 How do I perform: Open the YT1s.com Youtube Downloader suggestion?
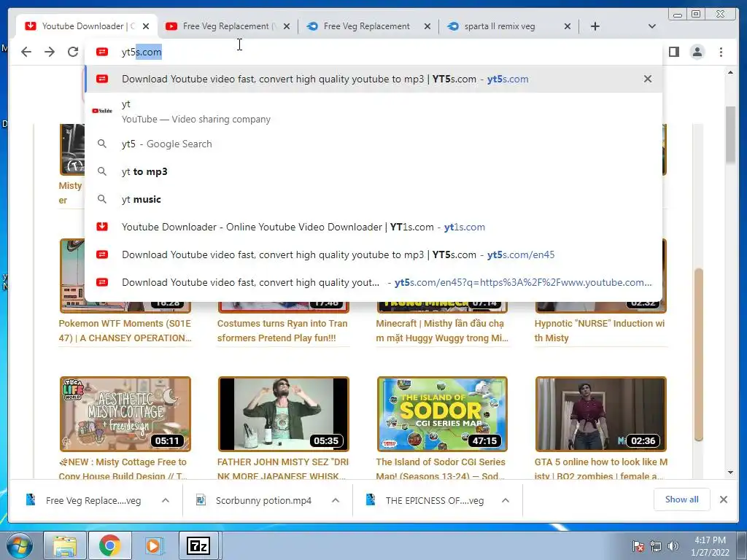click(x=373, y=227)
